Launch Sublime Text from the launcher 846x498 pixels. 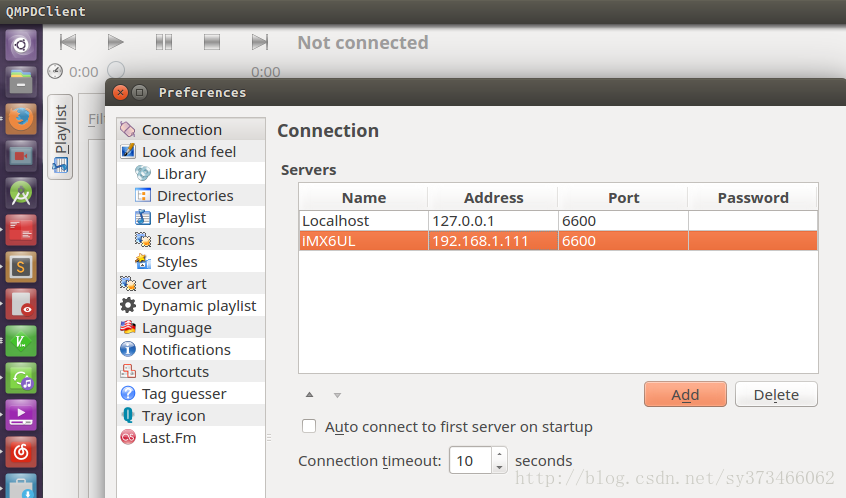tap(21, 267)
